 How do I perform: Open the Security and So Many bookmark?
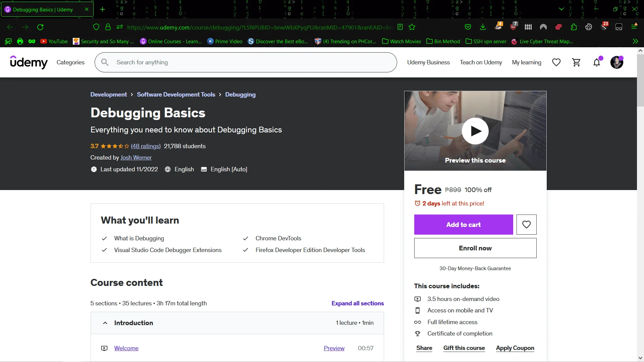pos(104,42)
